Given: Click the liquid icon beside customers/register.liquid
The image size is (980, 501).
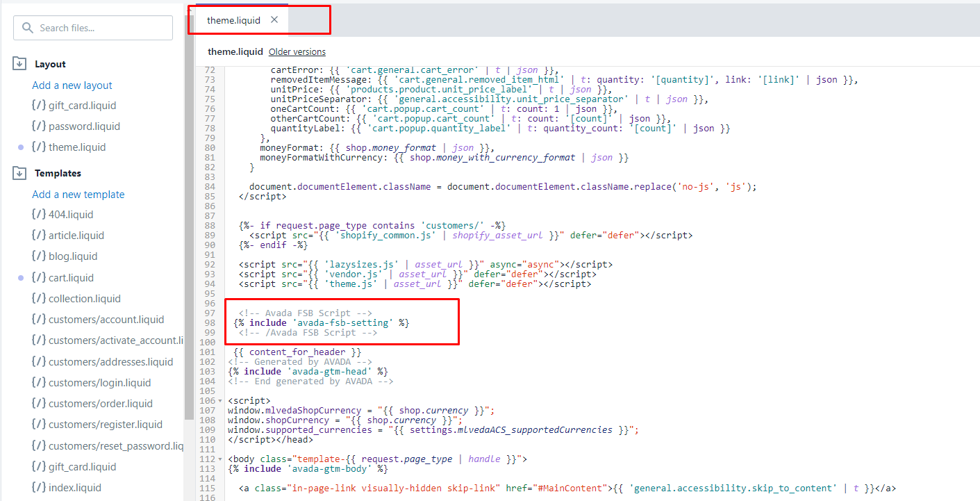Looking at the screenshot, I should (x=39, y=425).
